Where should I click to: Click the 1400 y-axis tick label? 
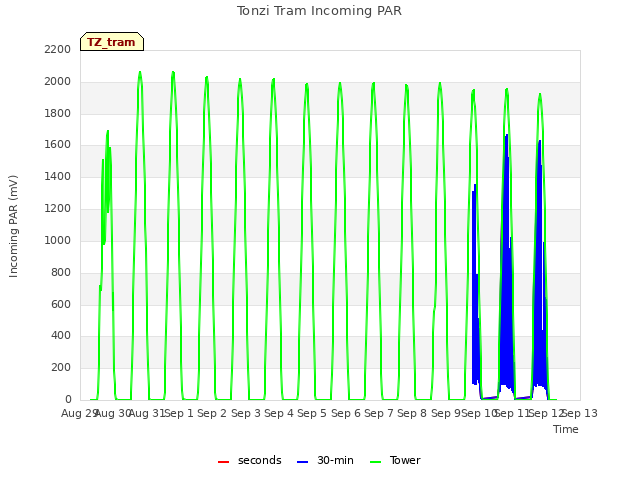(58, 176)
